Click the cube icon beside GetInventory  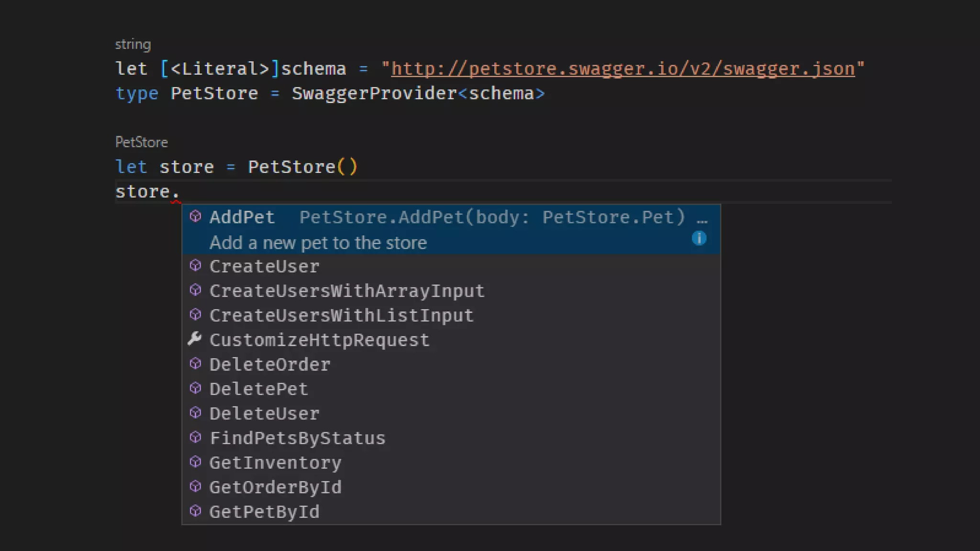point(195,462)
